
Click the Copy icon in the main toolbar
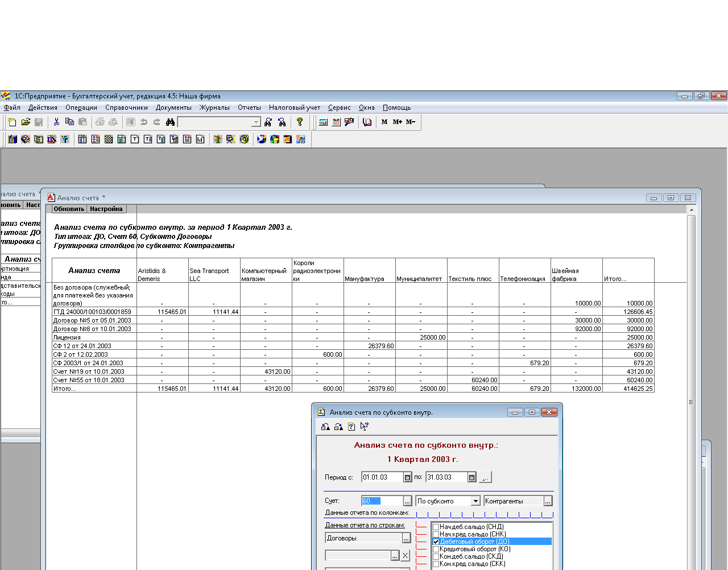(69, 122)
